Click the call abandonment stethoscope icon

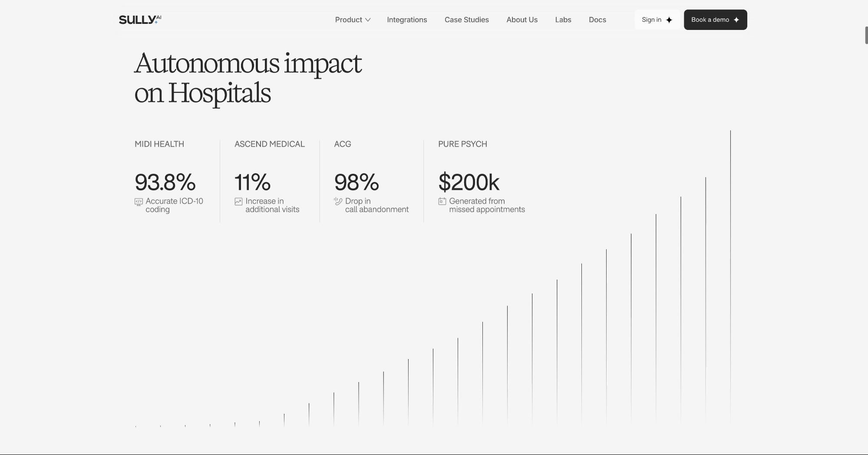(x=338, y=201)
